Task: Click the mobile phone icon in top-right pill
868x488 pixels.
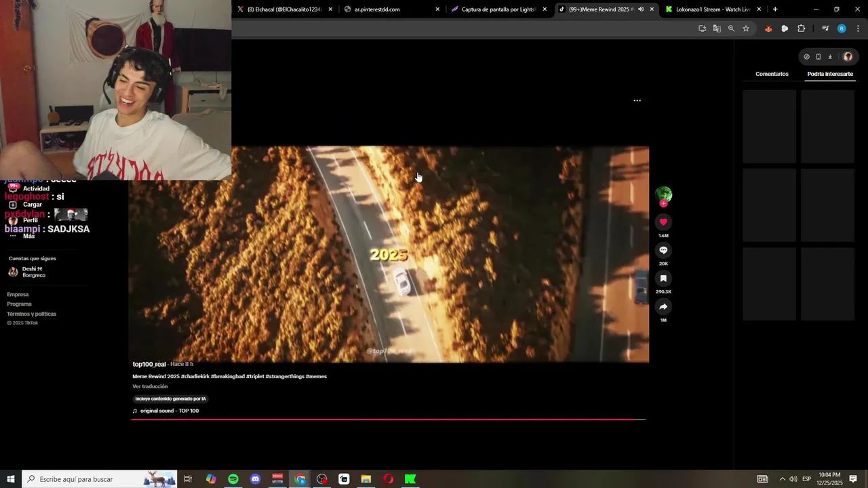Action: pos(818,57)
